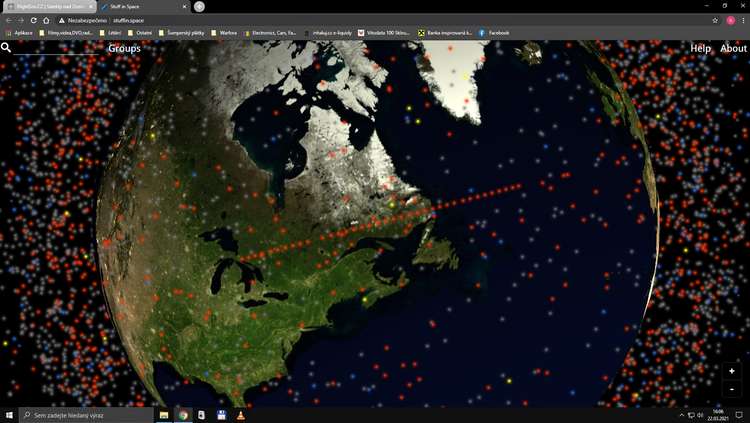
Task: Open the Šumperský plátky bookmark folder
Action: (x=178, y=33)
